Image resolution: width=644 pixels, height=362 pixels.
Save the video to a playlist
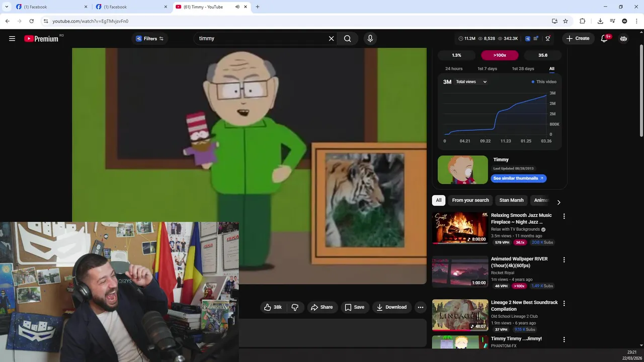355,307
